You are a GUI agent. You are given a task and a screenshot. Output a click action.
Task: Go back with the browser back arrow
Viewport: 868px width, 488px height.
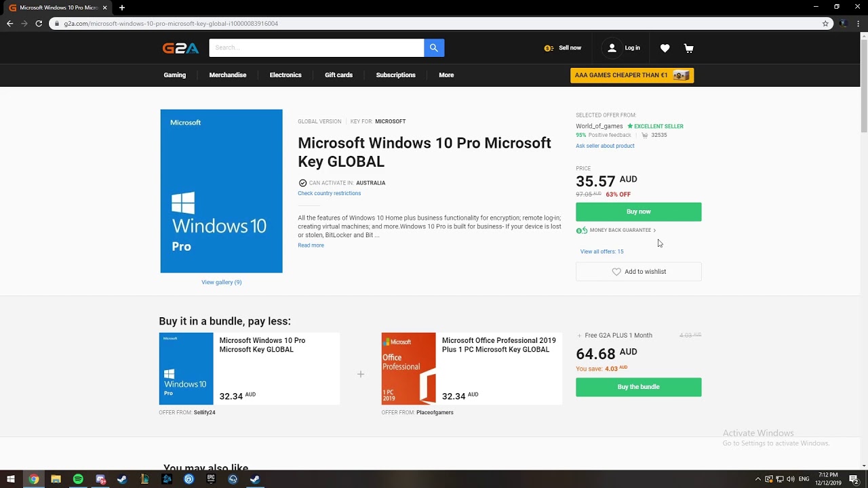click(x=9, y=23)
